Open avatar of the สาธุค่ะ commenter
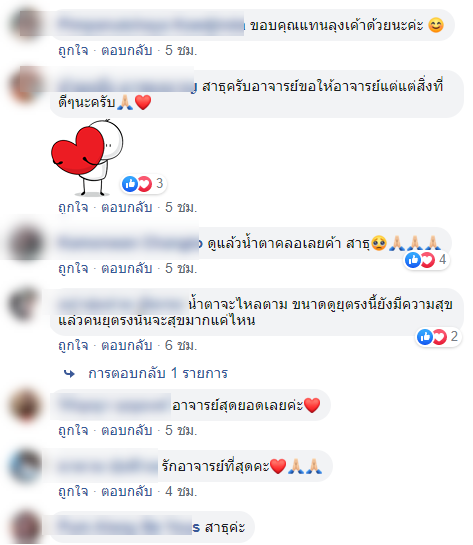473x545 pixels. 25,527
